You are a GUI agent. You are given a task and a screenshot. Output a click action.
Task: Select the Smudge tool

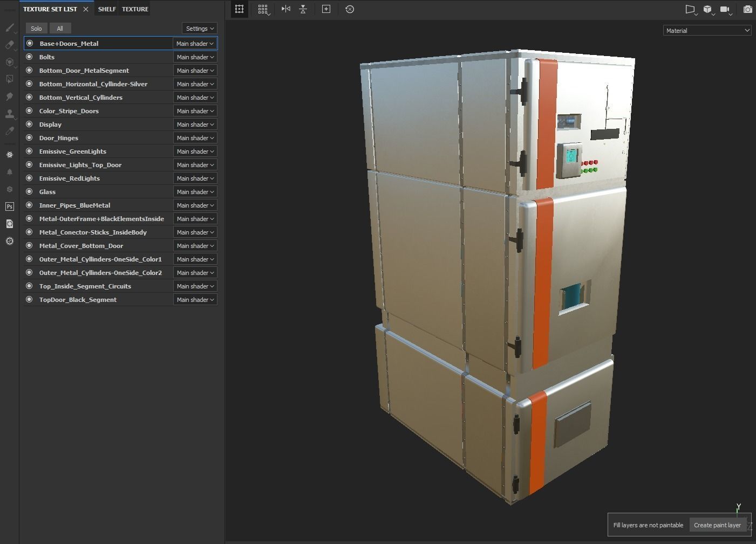coord(10,97)
